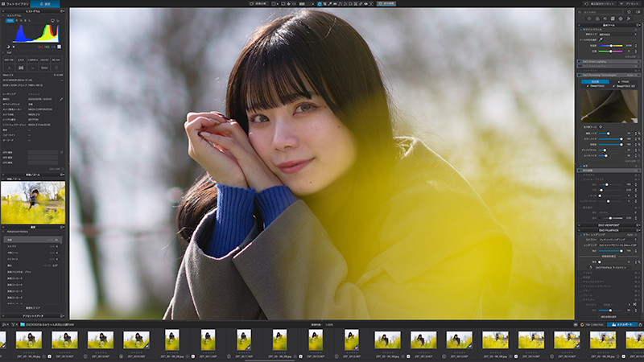Open the Nik Collection button
This screenshot has height=362, width=644.
point(592,325)
